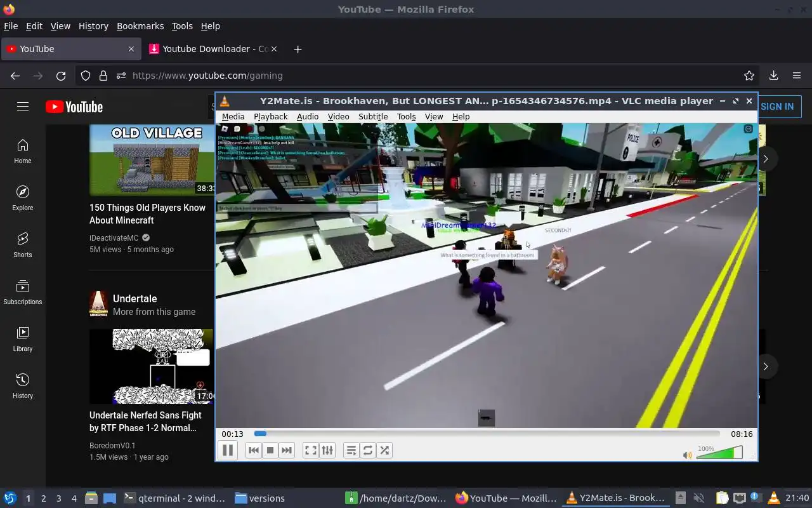This screenshot has width=812, height=508.
Task: Switch to workspace 2 in taskbar
Action: click(43, 498)
